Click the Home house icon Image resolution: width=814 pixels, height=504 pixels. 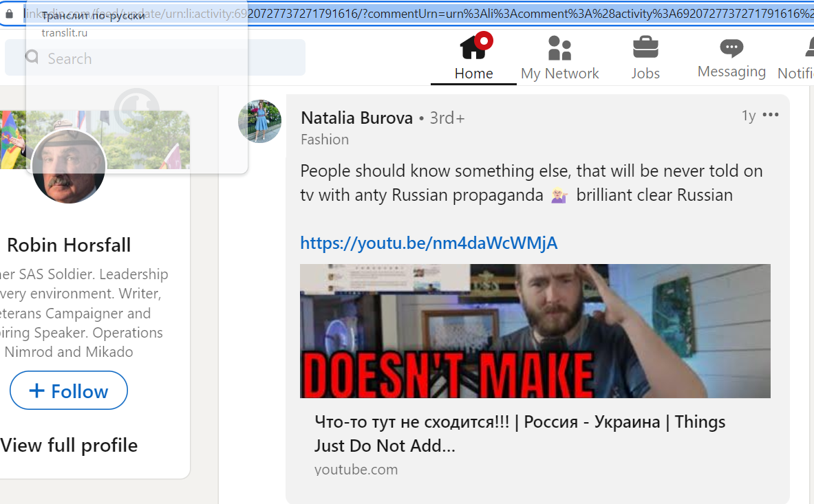coord(473,47)
